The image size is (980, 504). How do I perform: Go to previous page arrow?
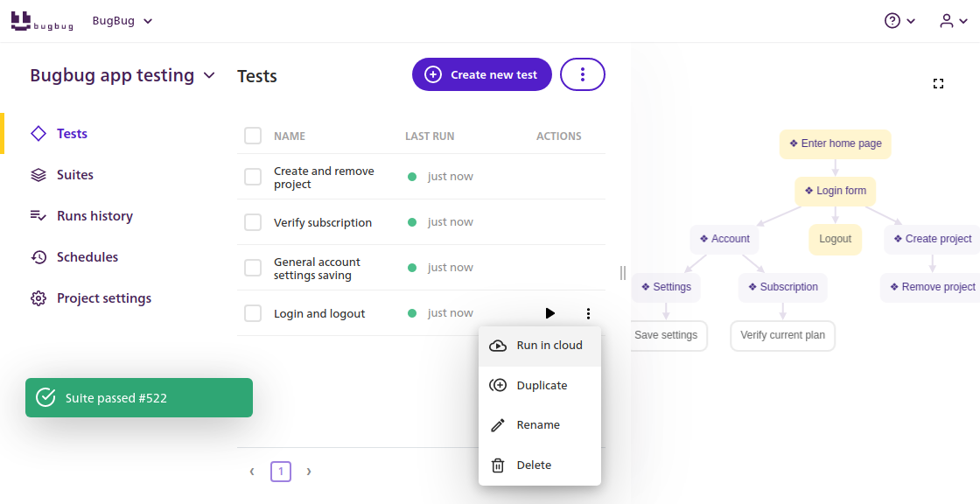252,472
